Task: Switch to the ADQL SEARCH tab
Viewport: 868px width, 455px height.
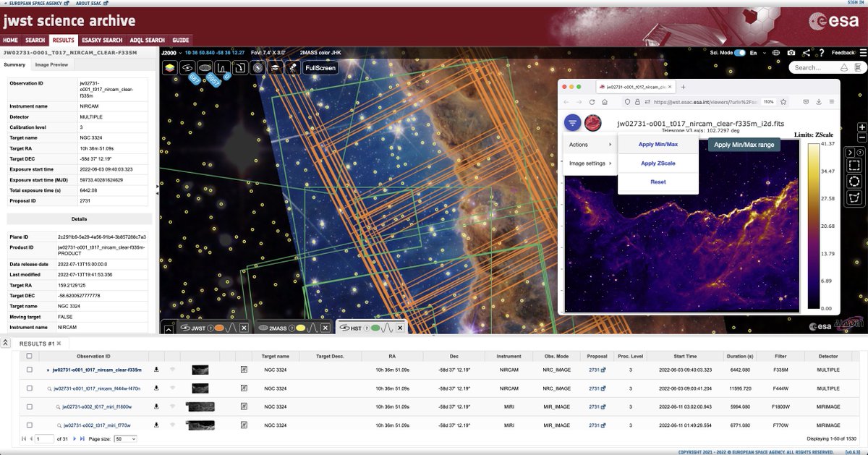Action: (148, 41)
